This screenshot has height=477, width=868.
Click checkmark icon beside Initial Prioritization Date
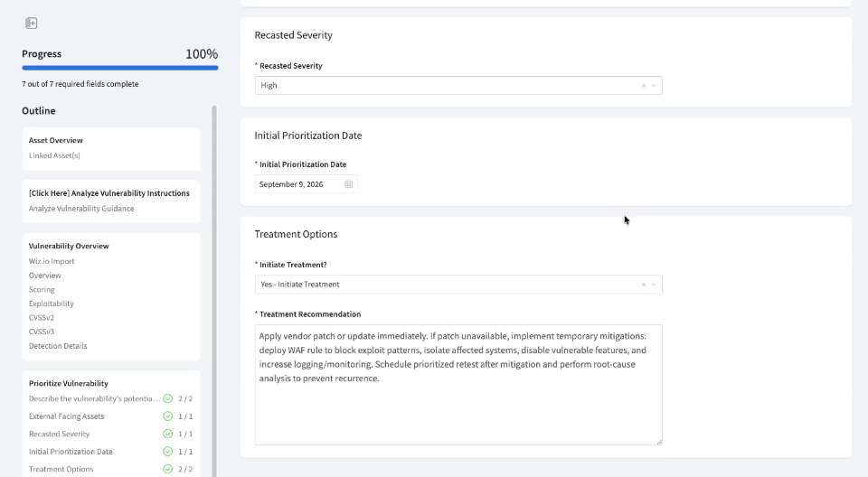[x=168, y=452]
